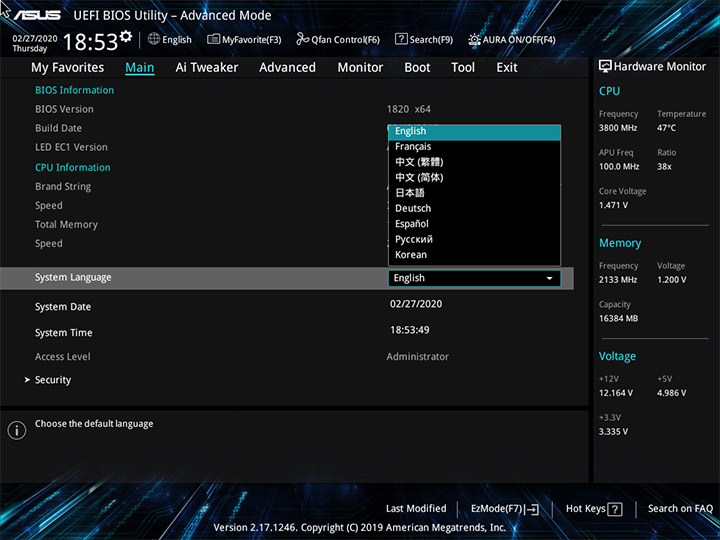Viewport: 720px width, 540px height.
Task: Click CPU Information heading
Action: click(x=73, y=168)
